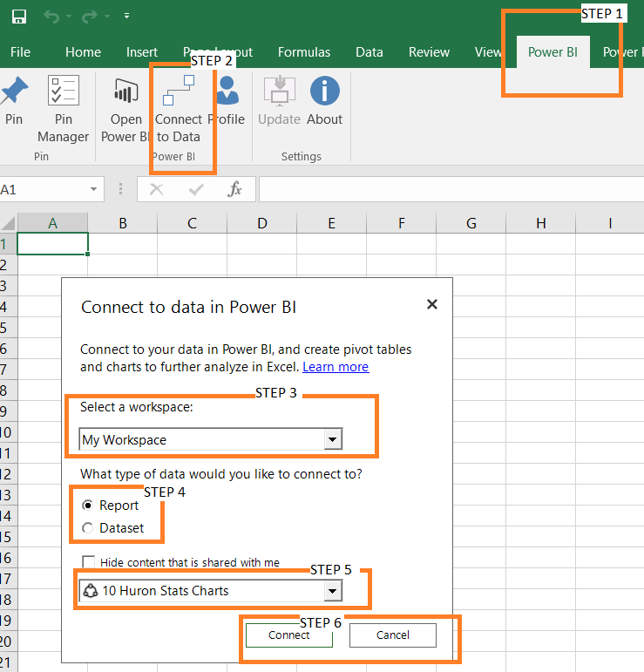Click the Undo arrow icon
Viewport: 644px width, 672px height.
[x=51, y=17]
